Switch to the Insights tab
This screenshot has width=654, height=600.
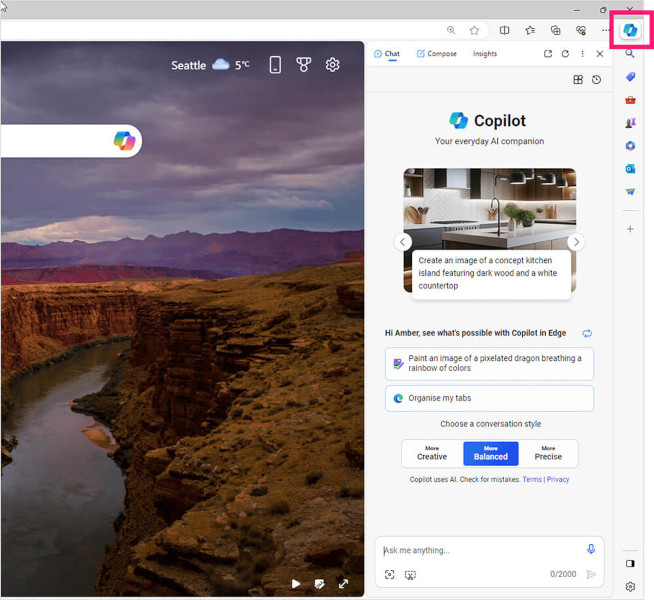[x=485, y=54]
